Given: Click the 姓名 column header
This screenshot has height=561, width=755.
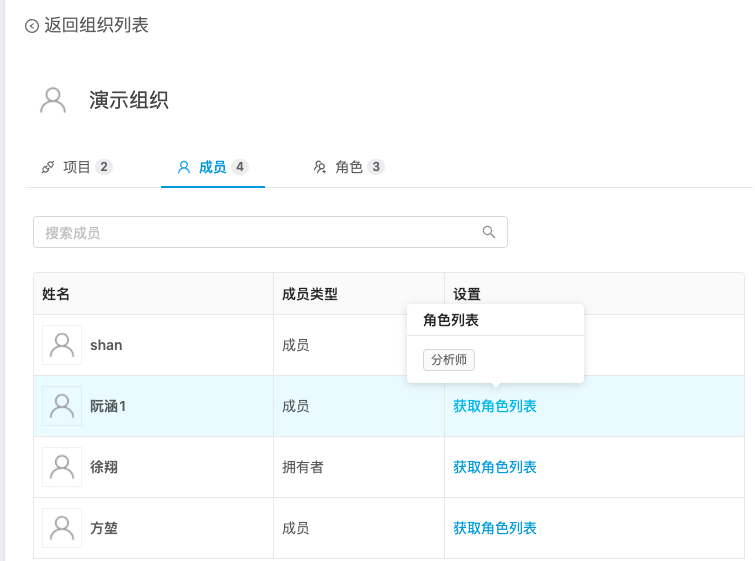Looking at the screenshot, I should pos(56,294).
